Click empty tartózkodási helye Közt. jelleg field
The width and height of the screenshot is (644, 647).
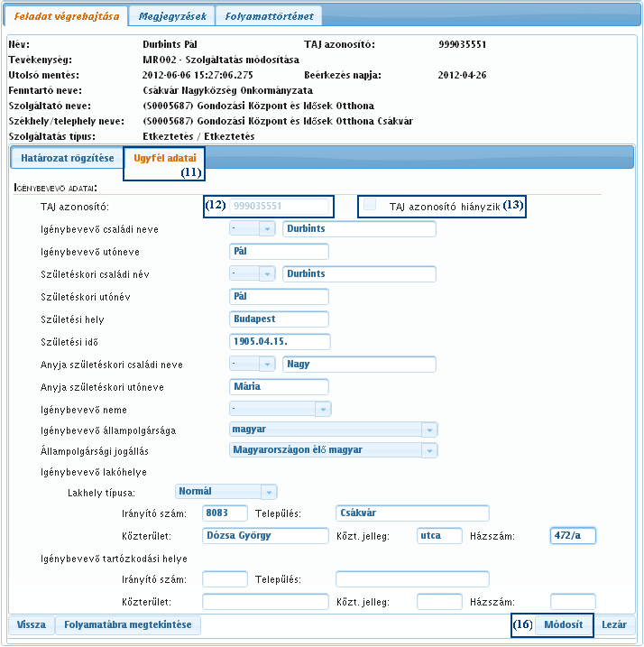click(x=439, y=602)
